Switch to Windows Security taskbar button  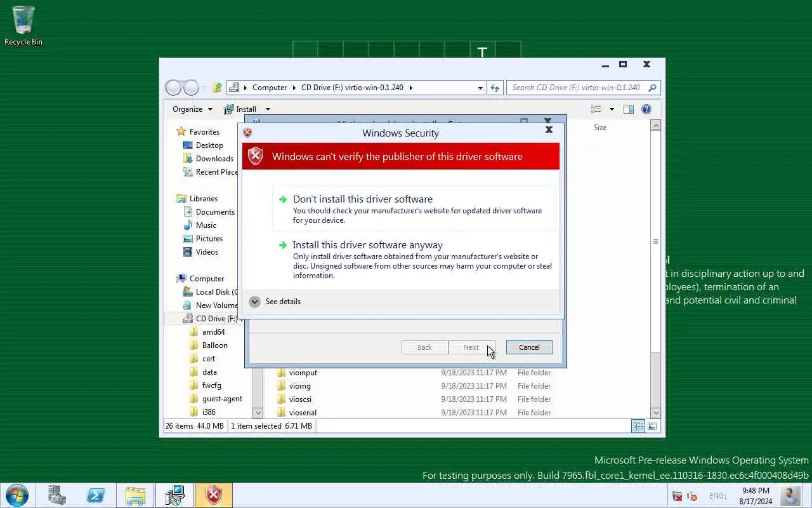214,495
